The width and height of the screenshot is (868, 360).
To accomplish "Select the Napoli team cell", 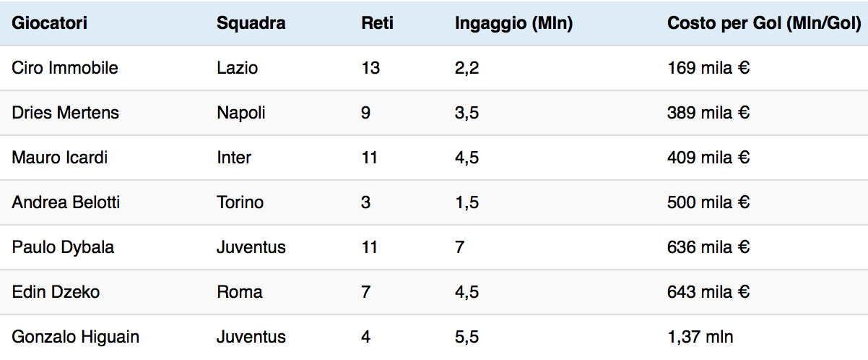I will (x=241, y=113).
